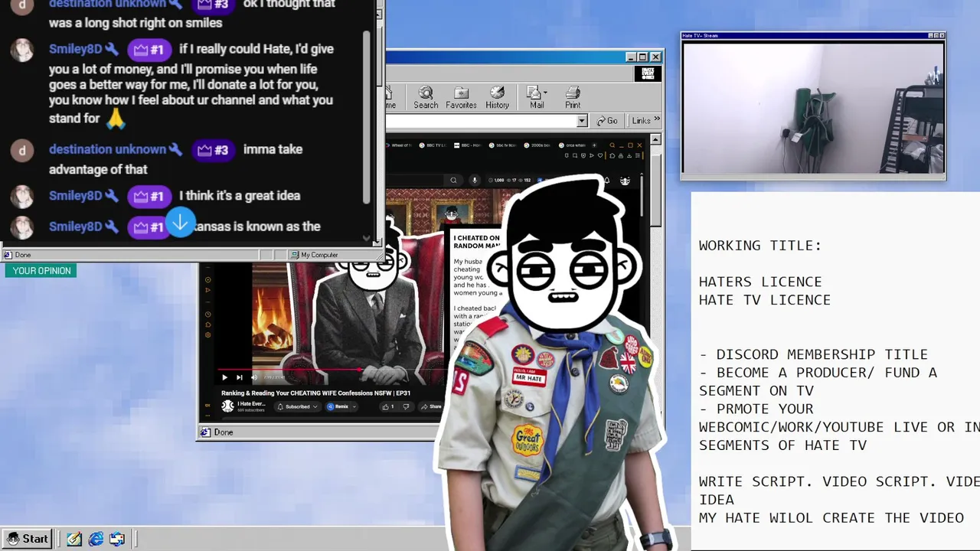
Task: Open the Show Desktop quick launch icon
Action: 74,539
